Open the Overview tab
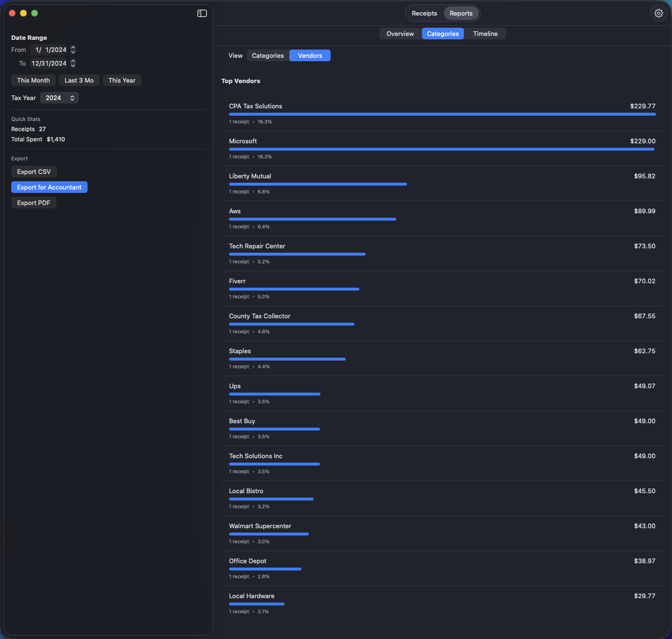 [400, 34]
